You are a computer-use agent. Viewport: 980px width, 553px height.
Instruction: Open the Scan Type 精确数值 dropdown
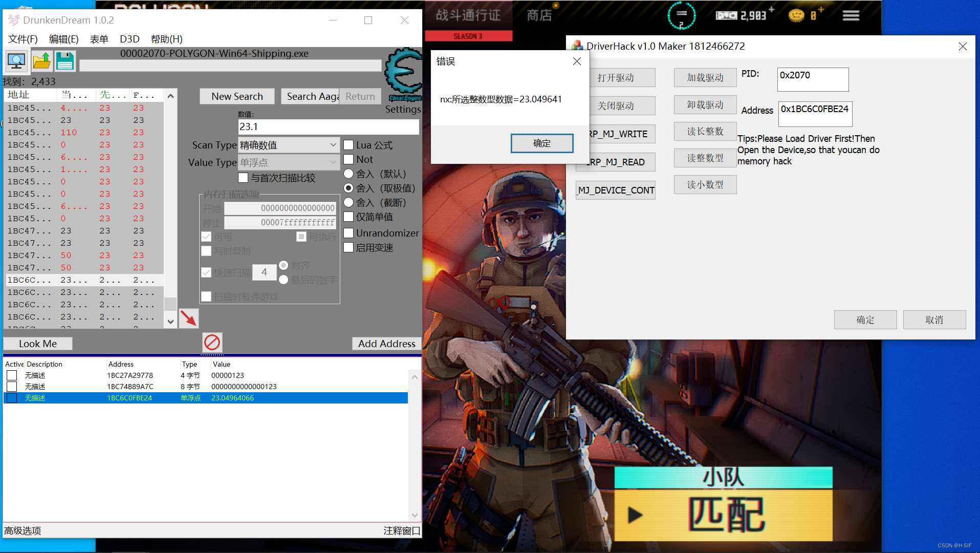pyautogui.click(x=289, y=145)
